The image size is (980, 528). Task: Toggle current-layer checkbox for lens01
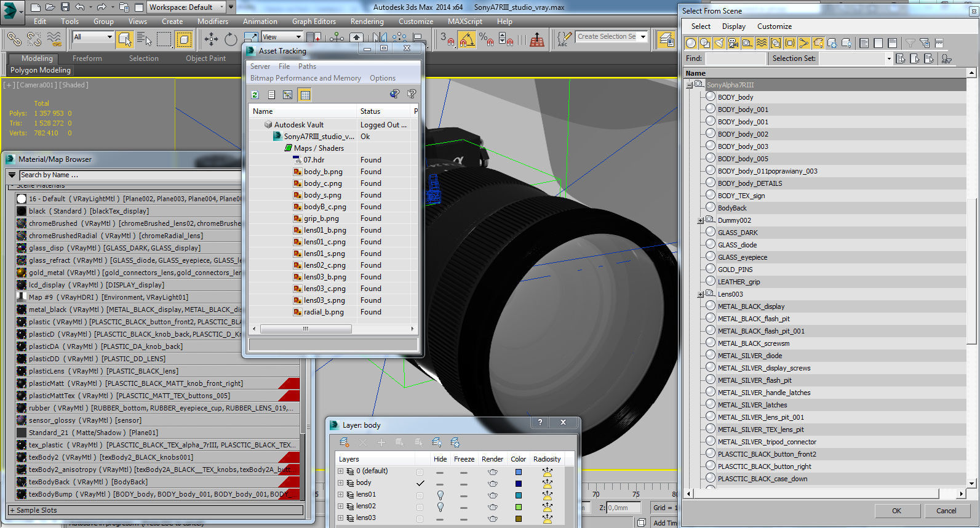click(420, 495)
